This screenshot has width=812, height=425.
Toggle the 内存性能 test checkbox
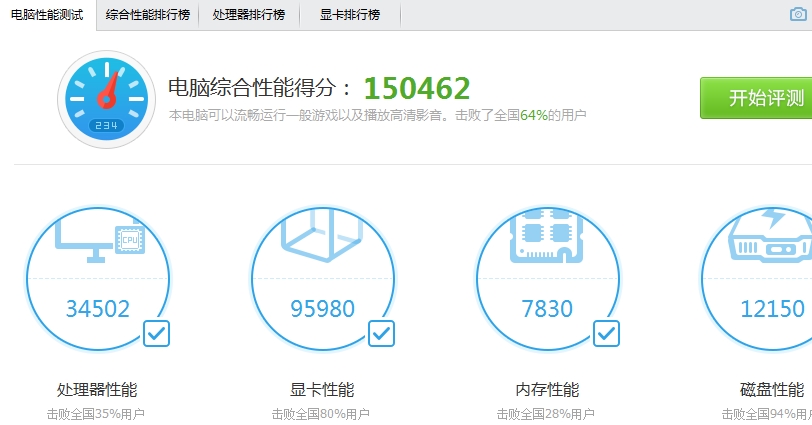click(x=606, y=333)
